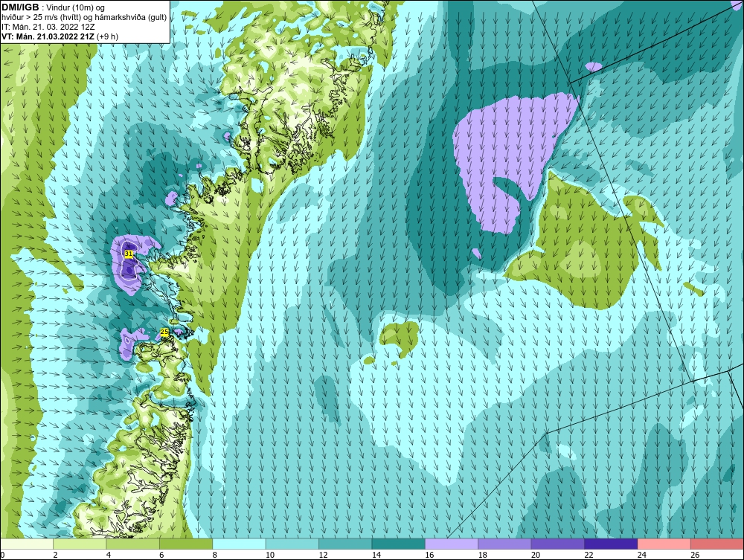Click the 22-24 m/s dark indigo legend swatch
Screen dimensions: 744x560
611,544
